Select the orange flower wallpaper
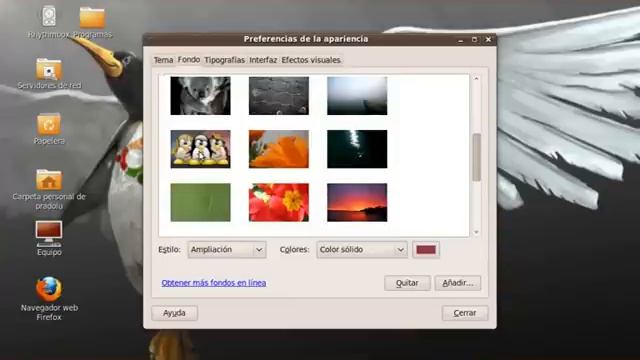The width and height of the screenshot is (640, 360). [x=279, y=149]
